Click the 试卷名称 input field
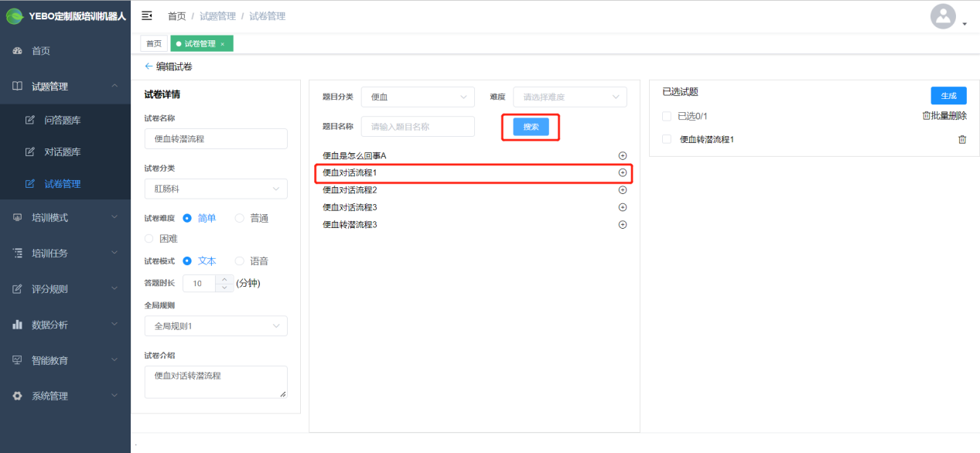Screen dimensions: 980x453 click(x=216, y=139)
